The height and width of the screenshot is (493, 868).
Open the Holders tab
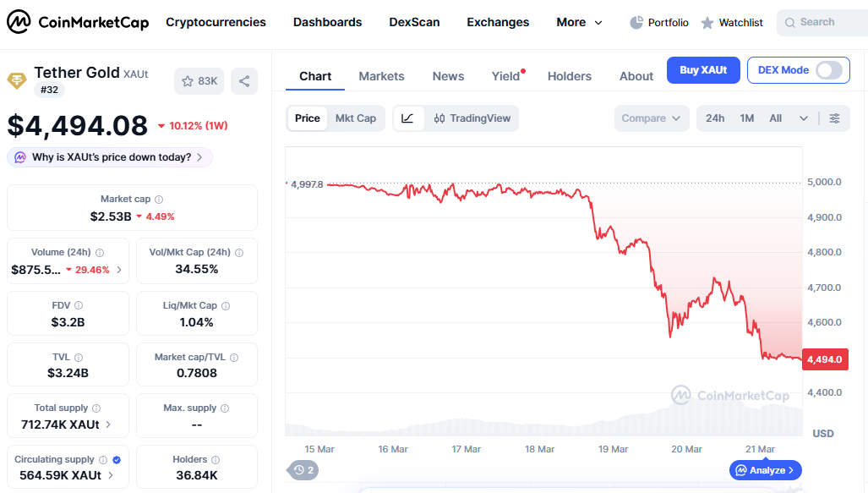tap(569, 76)
